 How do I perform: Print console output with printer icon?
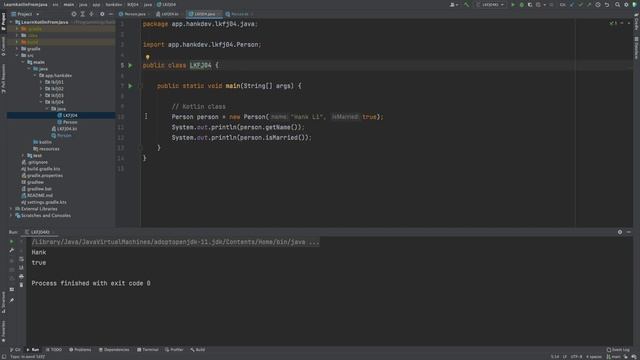21,276
